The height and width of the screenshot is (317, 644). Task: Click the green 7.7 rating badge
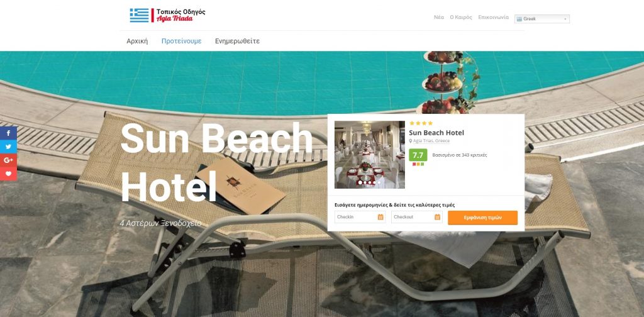coord(418,155)
